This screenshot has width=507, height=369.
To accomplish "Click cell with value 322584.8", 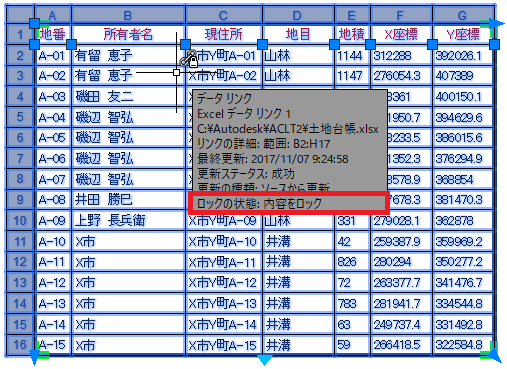I will click(463, 344).
